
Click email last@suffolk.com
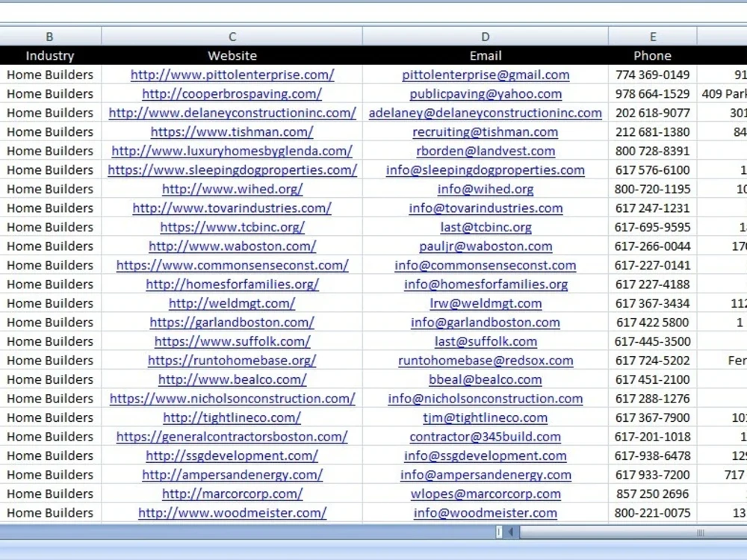tap(486, 341)
